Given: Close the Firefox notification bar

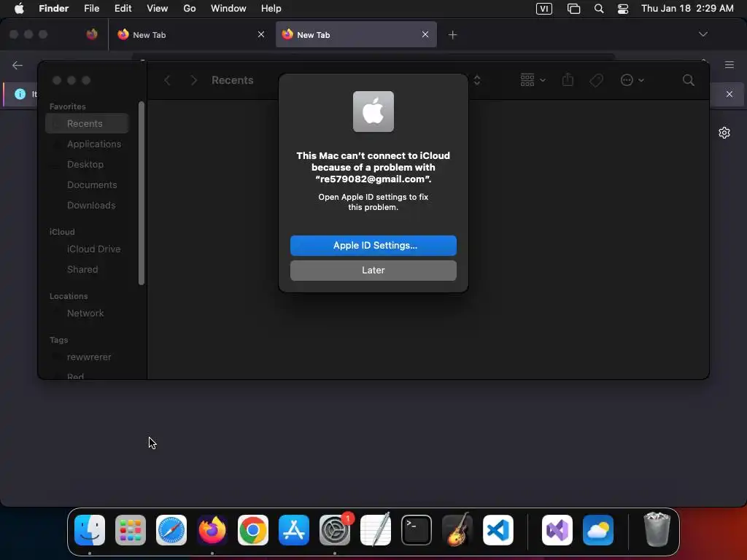Looking at the screenshot, I should coord(729,94).
